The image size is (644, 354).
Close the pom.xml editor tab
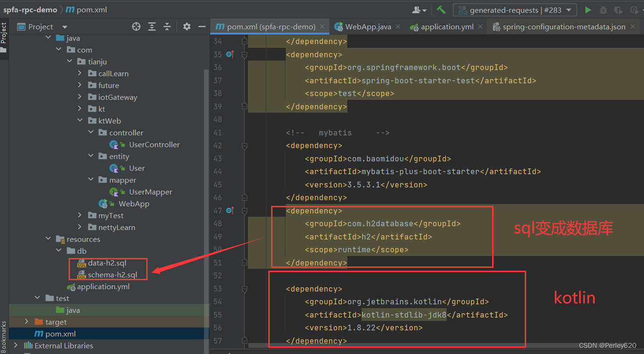[x=322, y=27]
